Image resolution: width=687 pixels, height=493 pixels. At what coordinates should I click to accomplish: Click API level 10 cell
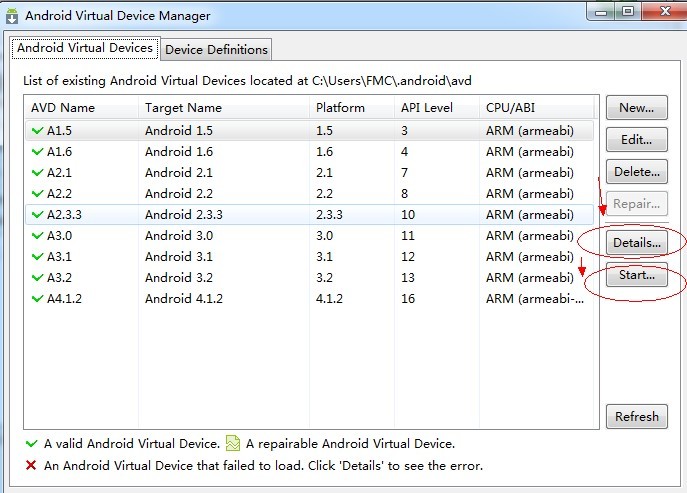coord(408,215)
